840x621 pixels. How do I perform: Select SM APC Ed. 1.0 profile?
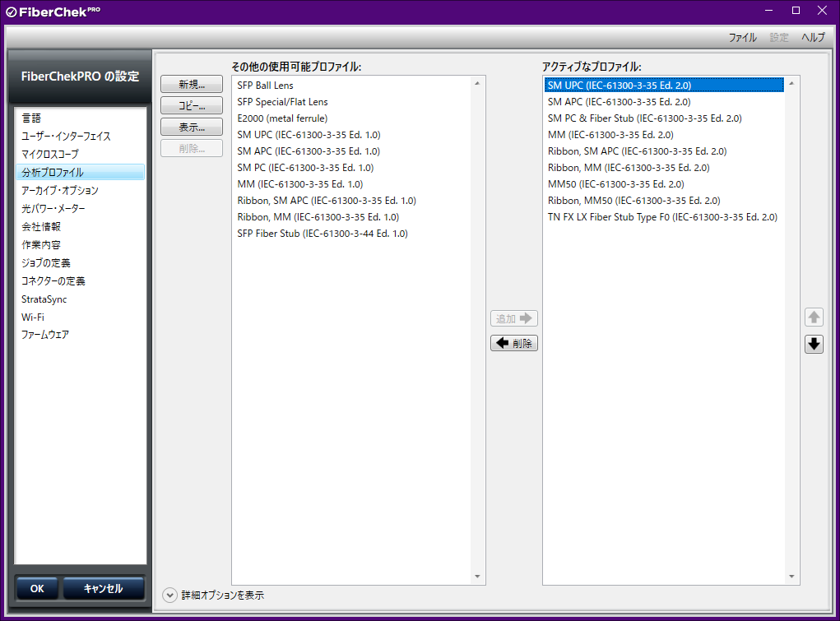click(x=352, y=151)
